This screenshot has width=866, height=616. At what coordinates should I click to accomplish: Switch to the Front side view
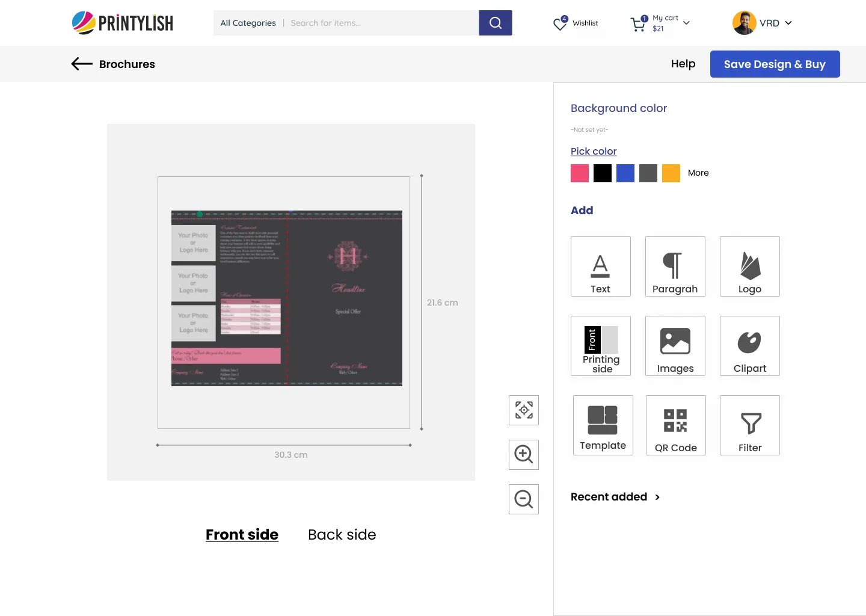click(x=242, y=534)
